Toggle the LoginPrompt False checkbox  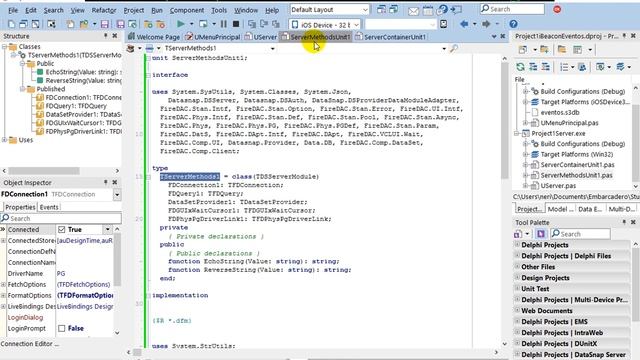[62, 328]
